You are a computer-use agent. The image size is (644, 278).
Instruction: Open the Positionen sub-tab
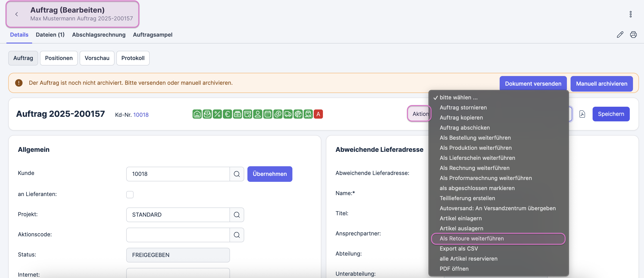pos(59,58)
